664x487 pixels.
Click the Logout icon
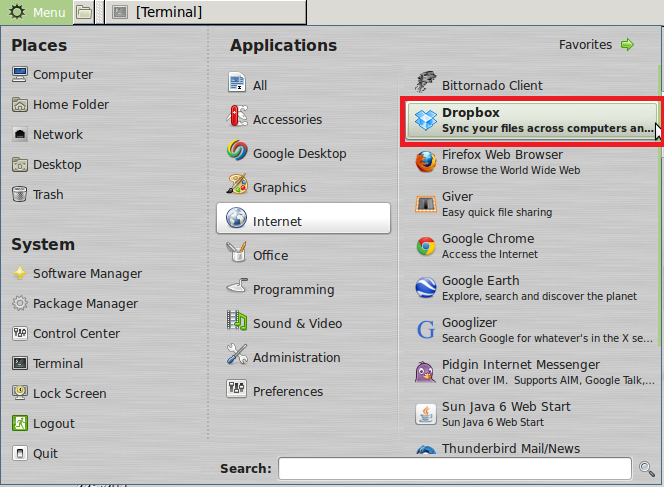(x=19, y=423)
